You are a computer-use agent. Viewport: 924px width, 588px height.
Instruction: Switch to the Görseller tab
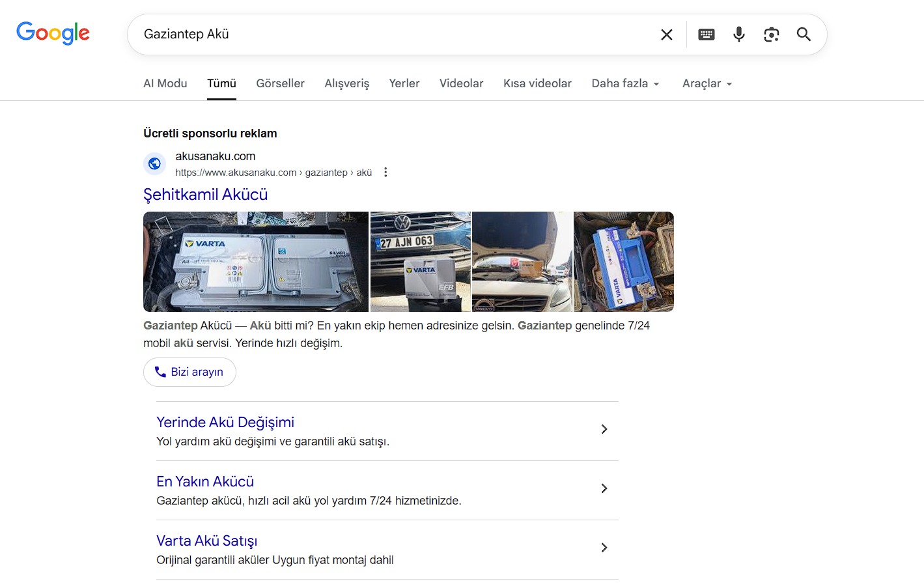tap(280, 83)
